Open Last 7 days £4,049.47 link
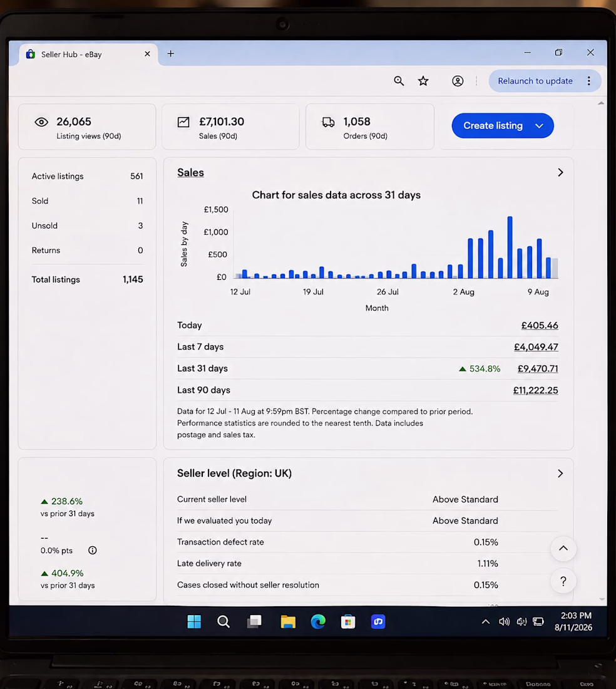Viewport: 616px width, 689px height. (x=536, y=347)
